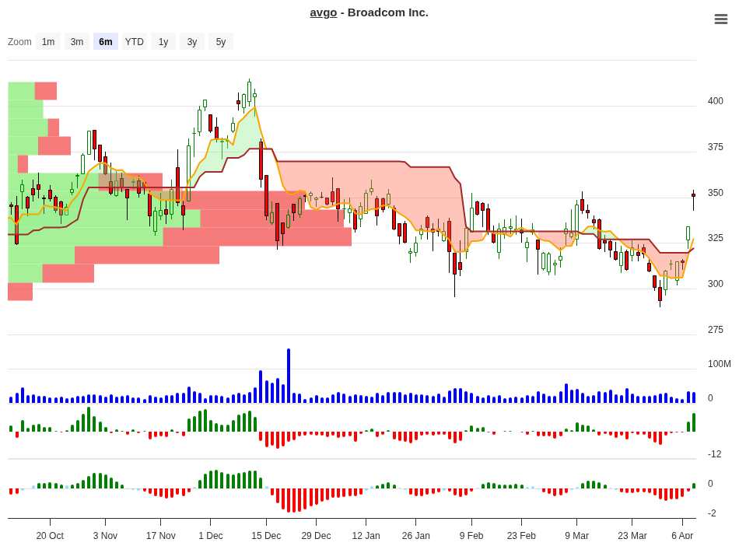The height and width of the screenshot is (560, 739).
Task: Select the 5y zoom range
Action: point(221,41)
